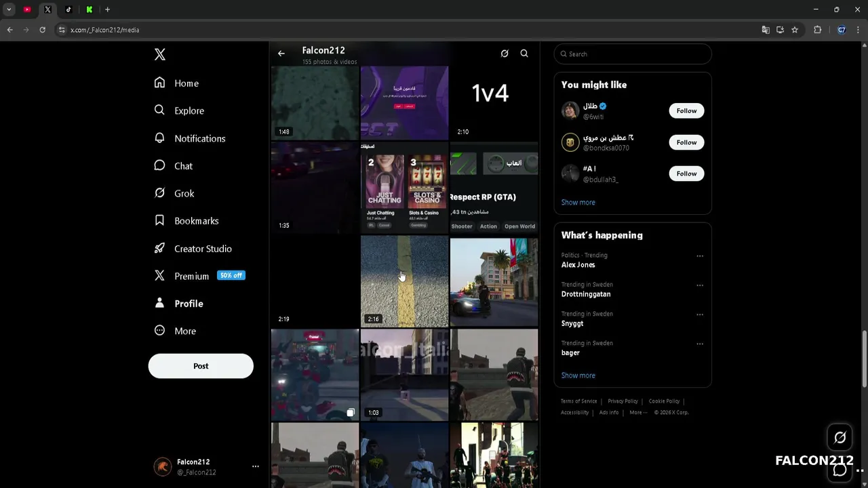
Task: Open Bookmarks in the sidebar
Action: click(186, 221)
